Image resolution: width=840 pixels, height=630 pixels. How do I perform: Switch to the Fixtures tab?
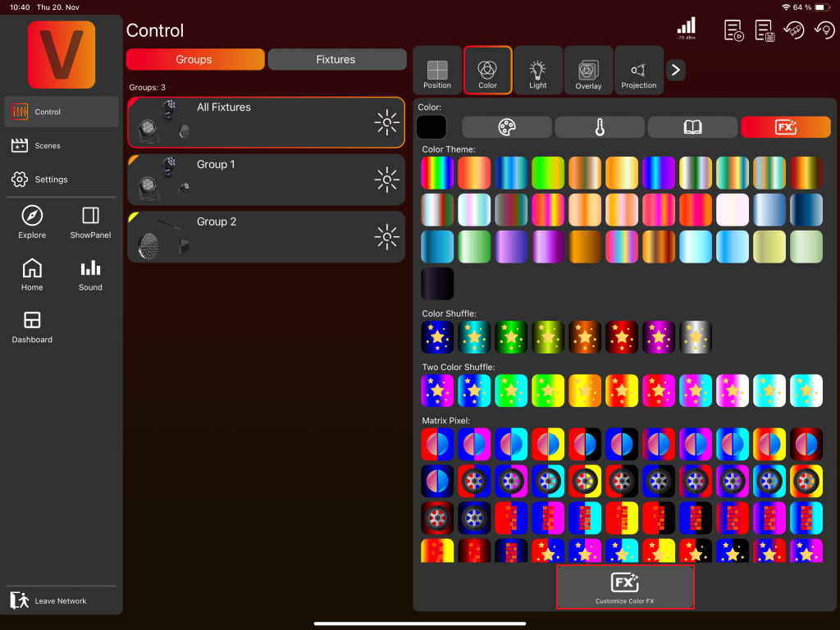click(336, 60)
